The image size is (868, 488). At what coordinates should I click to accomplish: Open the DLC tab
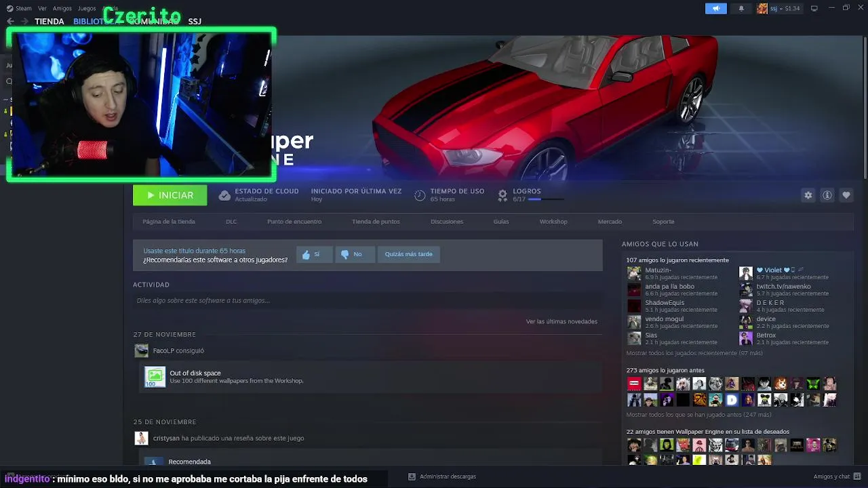coord(231,222)
